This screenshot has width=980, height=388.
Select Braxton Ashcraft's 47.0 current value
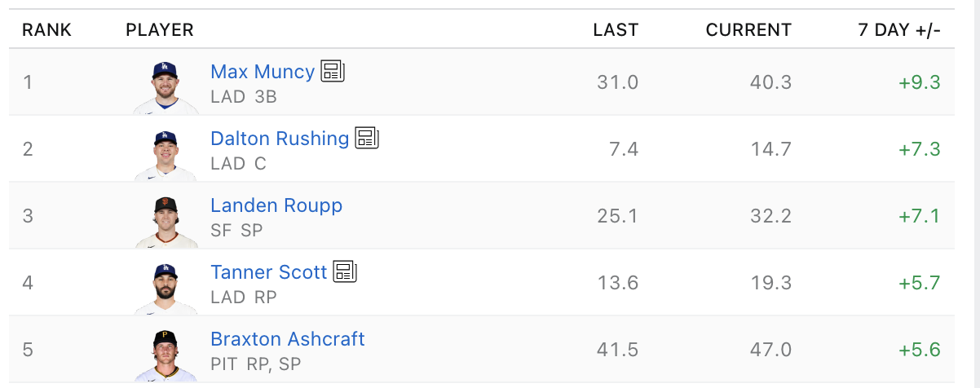[x=770, y=350]
